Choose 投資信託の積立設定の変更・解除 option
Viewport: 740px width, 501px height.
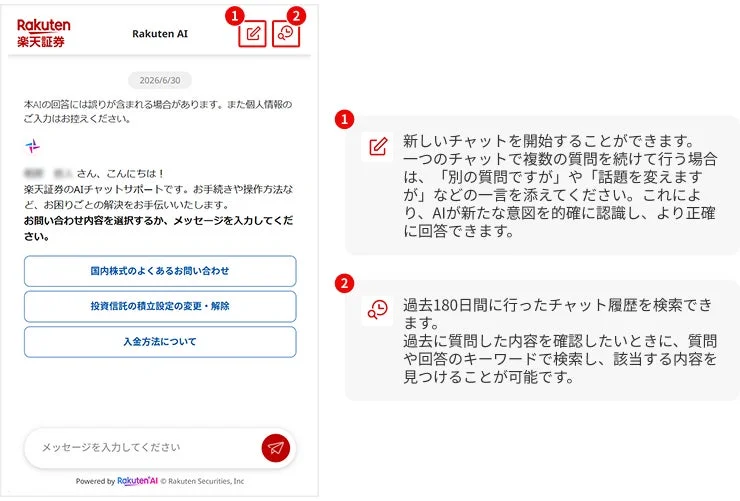click(x=160, y=306)
